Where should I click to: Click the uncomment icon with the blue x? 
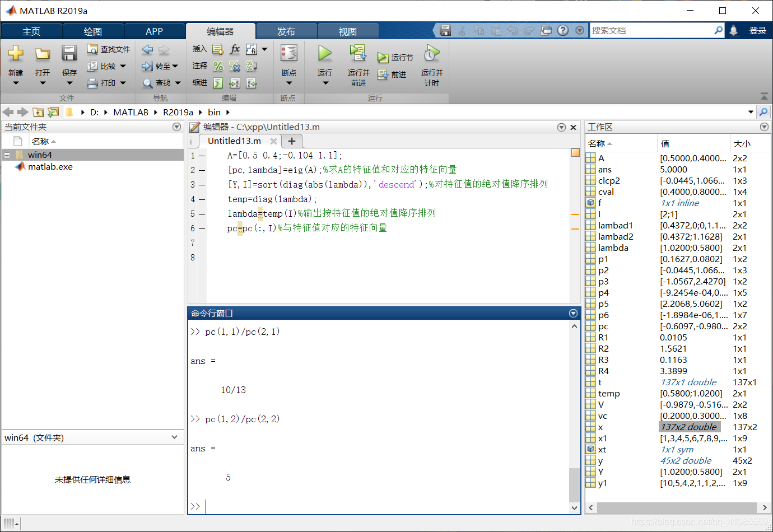pyautogui.click(x=235, y=66)
